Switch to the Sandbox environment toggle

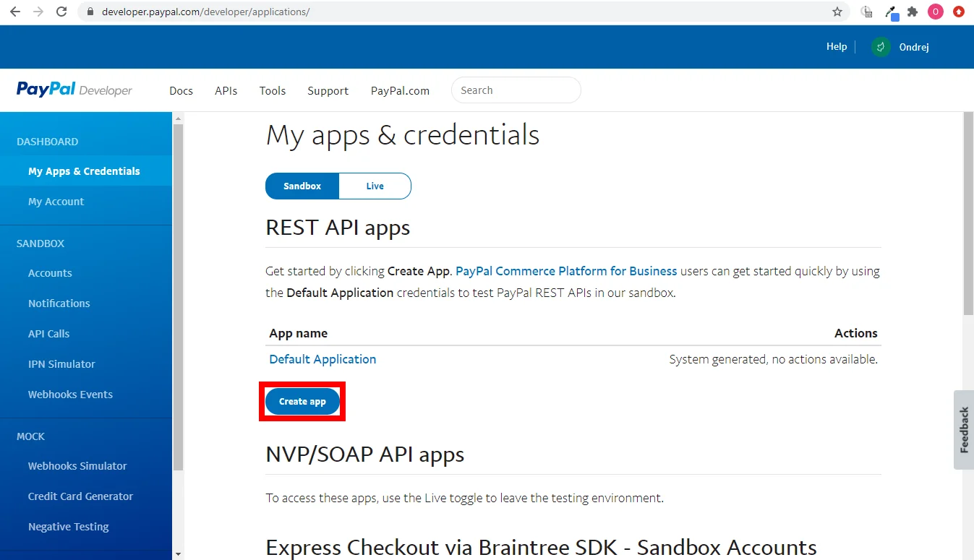point(302,186)
